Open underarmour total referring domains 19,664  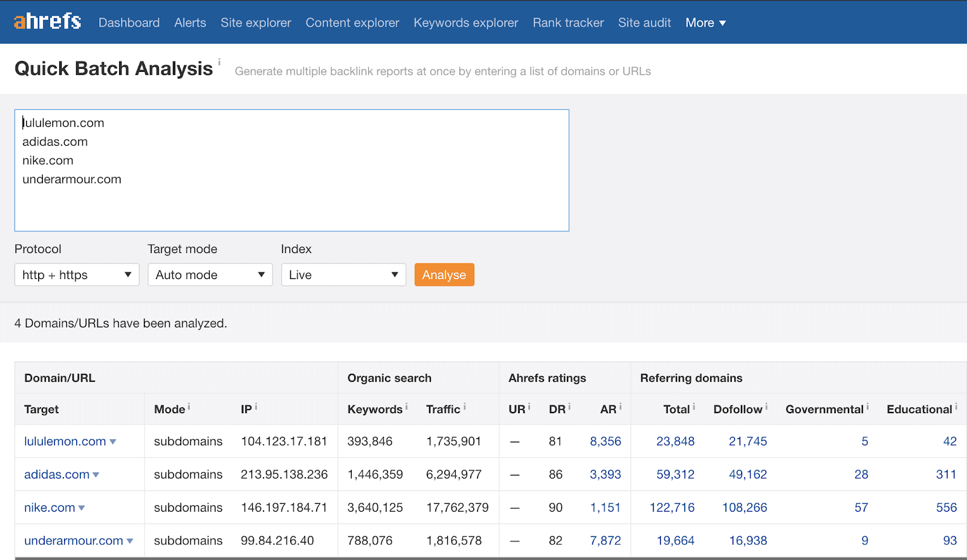[676, 541]
